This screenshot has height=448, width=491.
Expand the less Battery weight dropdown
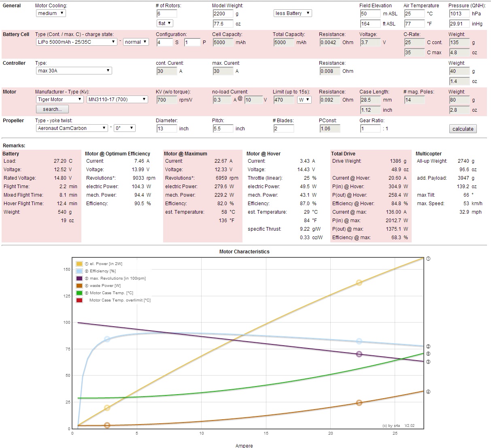[292, 13]
